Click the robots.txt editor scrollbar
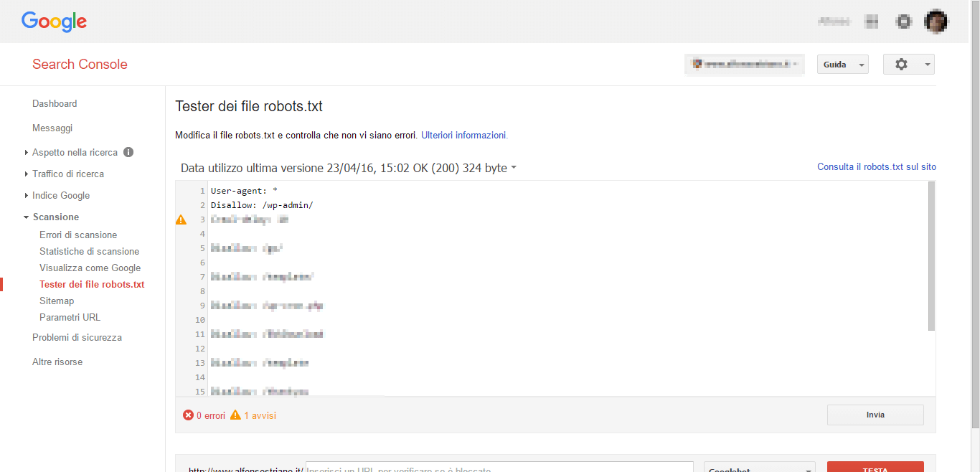 pyautogui.click(x=932, y=255)
